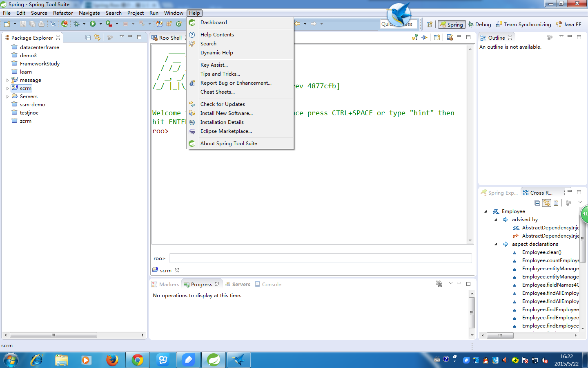Viewport: 588px width, 368px height.
Task: Click the Remove All Finished Operations icon
Action: click(439, 284)
